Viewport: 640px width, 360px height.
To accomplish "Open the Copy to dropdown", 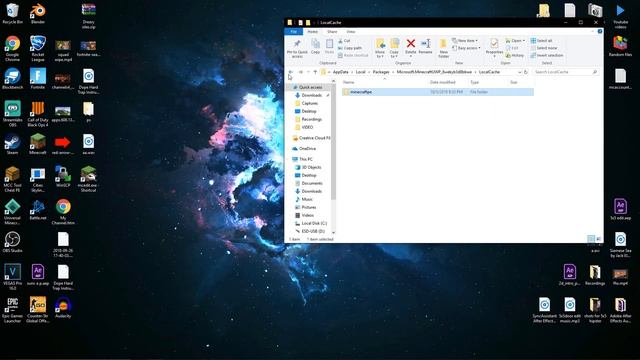I will (394, 48).
